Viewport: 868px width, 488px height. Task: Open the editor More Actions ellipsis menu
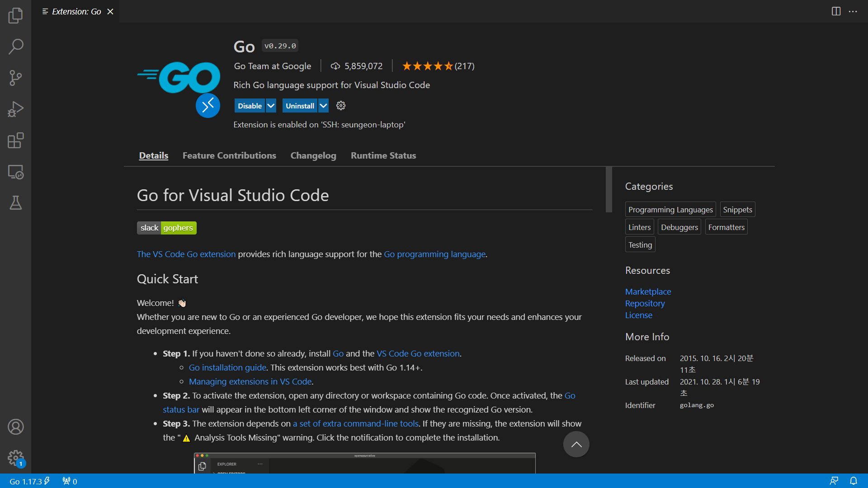pyautogui.click(x=853, y=11)
